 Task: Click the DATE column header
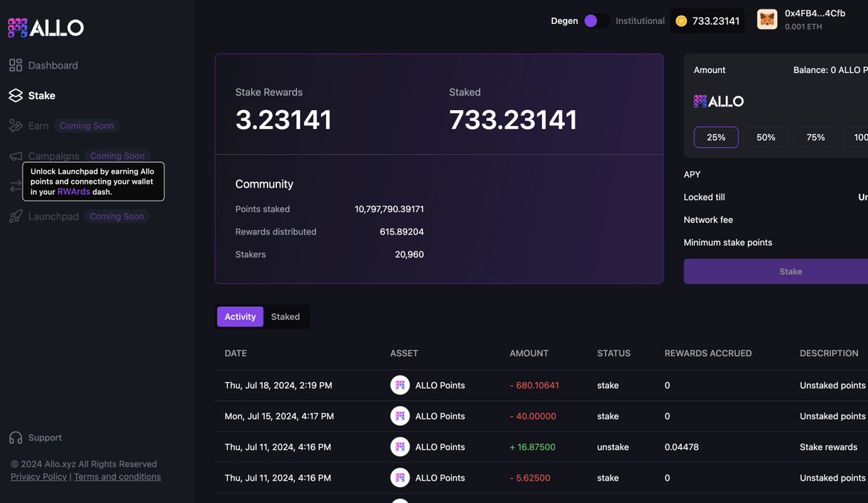(236, 353)
